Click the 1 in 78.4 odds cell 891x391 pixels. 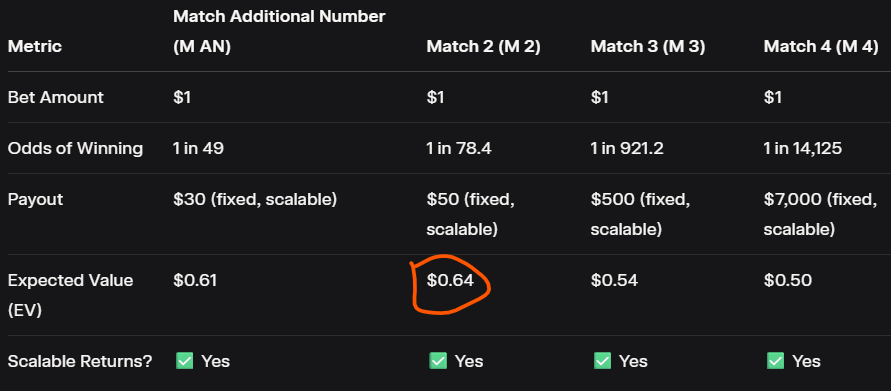(459, 148)
